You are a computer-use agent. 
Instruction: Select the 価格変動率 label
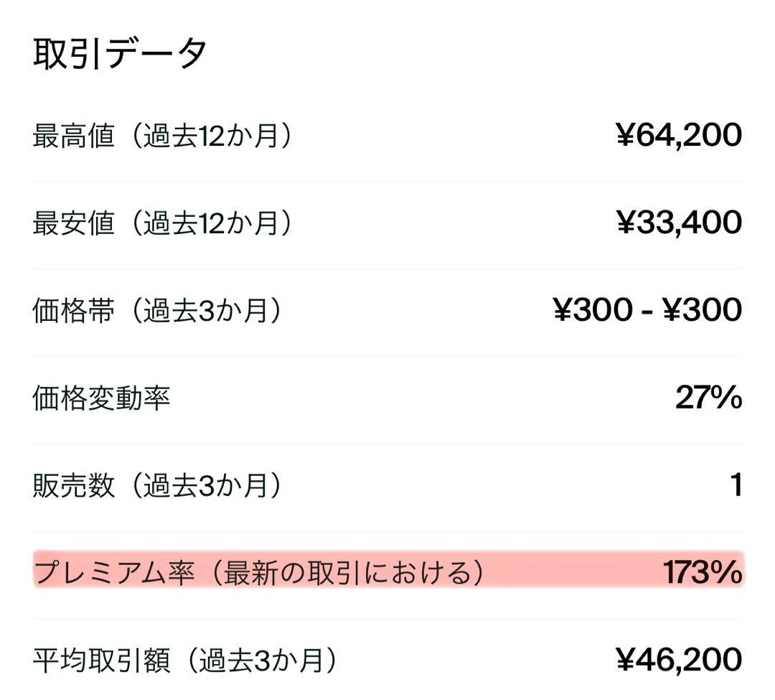coord(101,398)
